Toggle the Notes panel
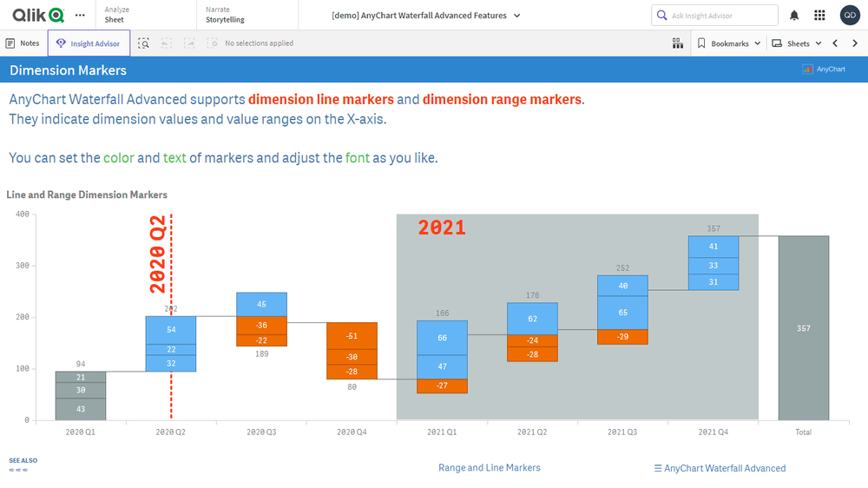Image resolution: width=868 pixels, height=488 pixels. click(23, 43)
